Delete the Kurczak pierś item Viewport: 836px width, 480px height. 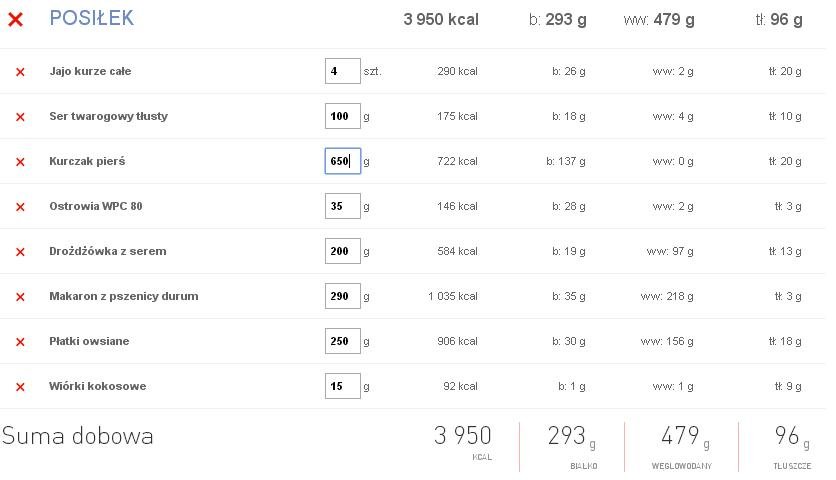[20, 162]
